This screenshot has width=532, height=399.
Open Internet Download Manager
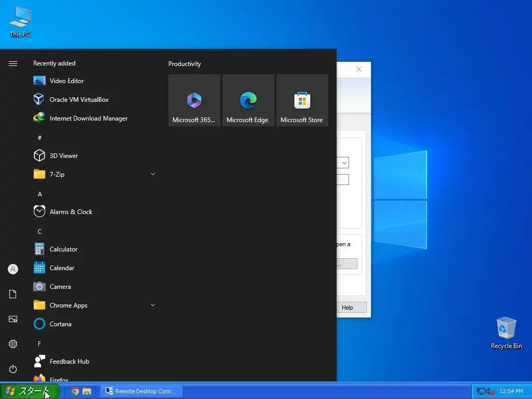[95, 118]
